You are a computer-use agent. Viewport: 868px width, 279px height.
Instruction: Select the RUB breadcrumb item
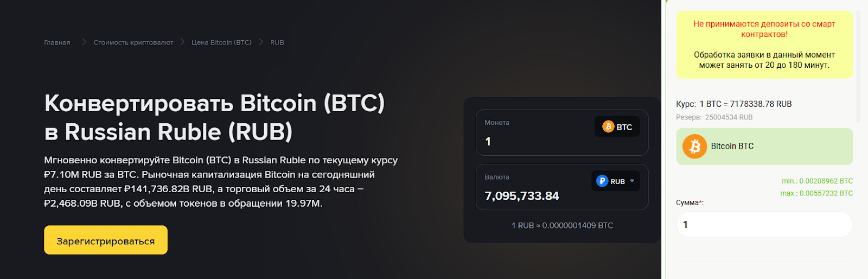click(277, 42)
